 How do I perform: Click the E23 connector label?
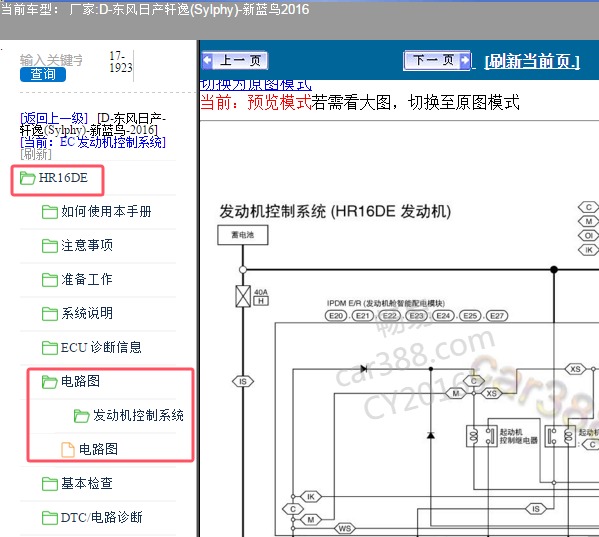point(416,316)
